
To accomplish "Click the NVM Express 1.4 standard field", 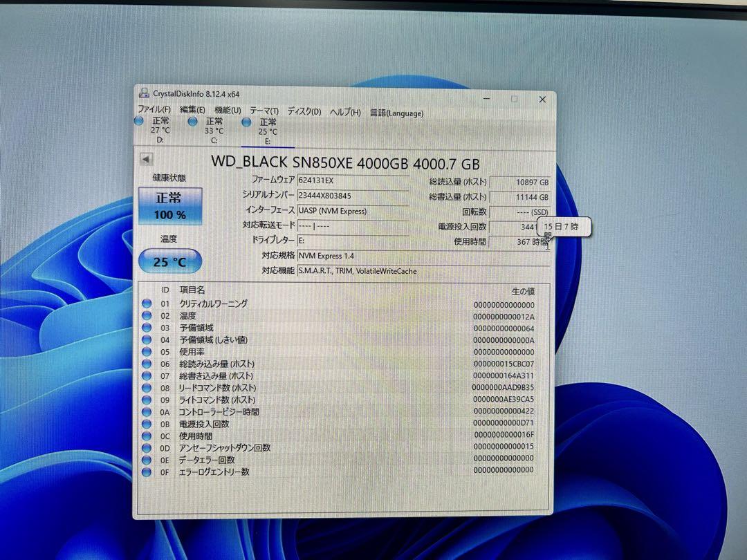I will pos(423,256).
